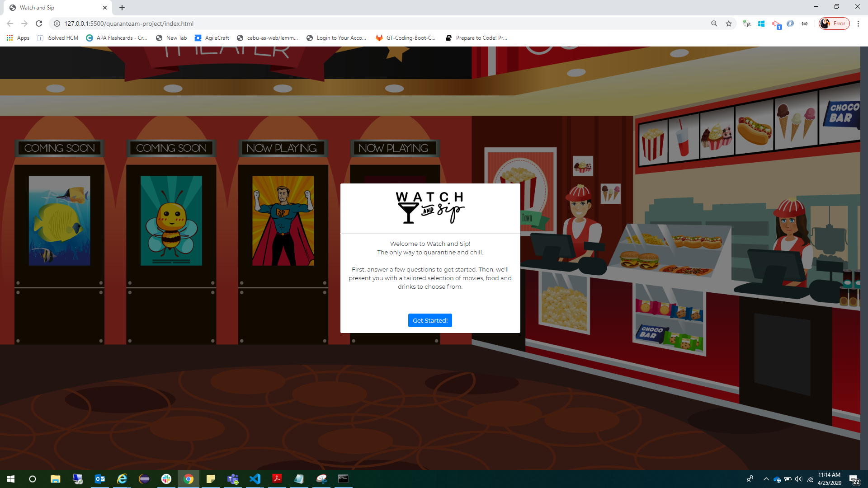868x488 pixels.
Task: Click the starring bookmark icon in toolbar
Action: click(x=728, y=23)
